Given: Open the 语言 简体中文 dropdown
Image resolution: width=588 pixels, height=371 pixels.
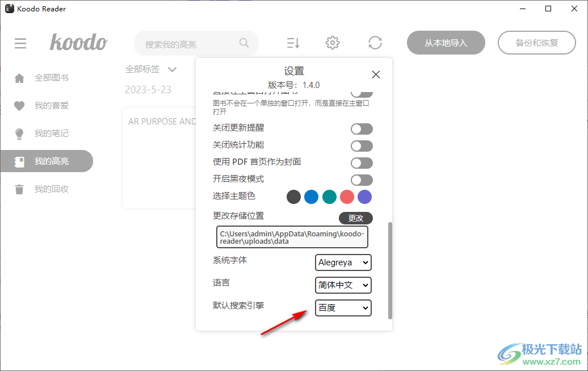Looking at the screenshot, I should (343, 285).
